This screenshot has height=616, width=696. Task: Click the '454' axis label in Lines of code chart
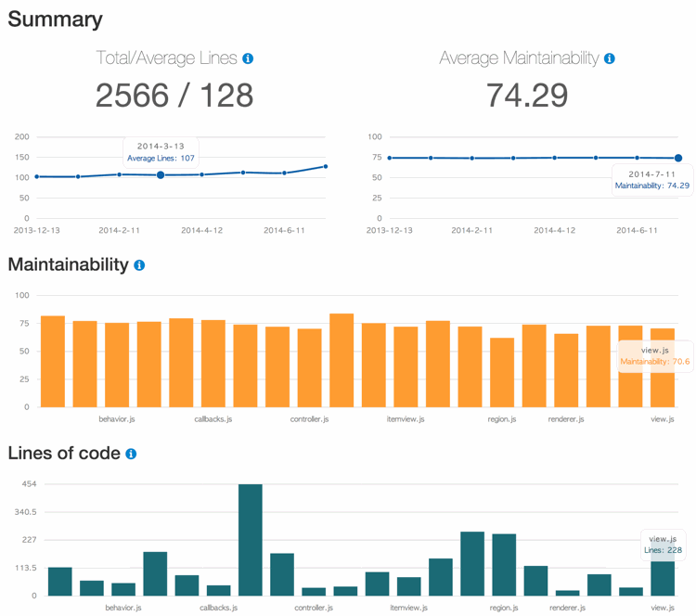point(29,484)
